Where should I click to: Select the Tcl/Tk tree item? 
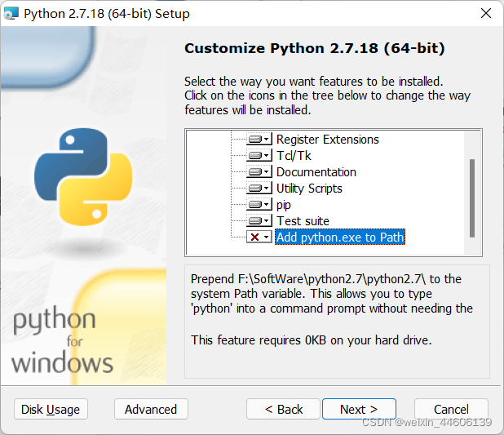294,156
